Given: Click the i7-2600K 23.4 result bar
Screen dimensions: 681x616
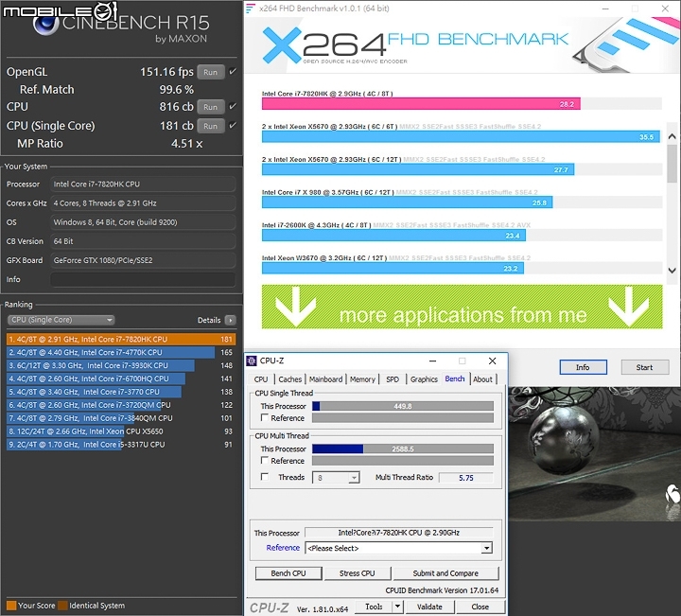Looking at the screenshot, I should (393, 236).
